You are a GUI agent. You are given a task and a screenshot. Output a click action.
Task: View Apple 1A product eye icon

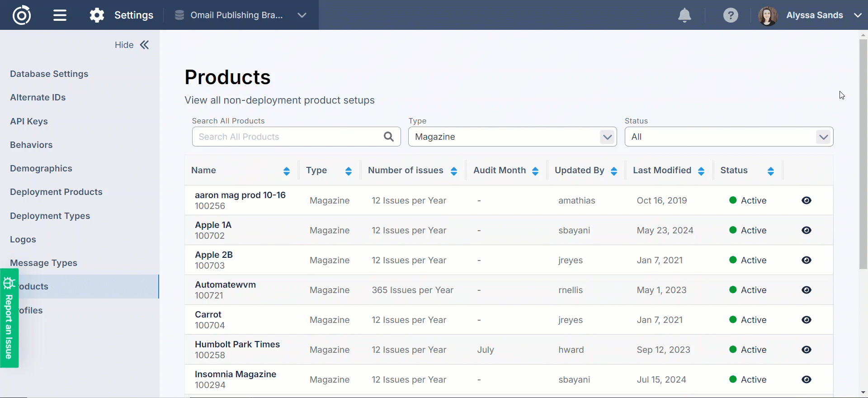tap(806, 230)
